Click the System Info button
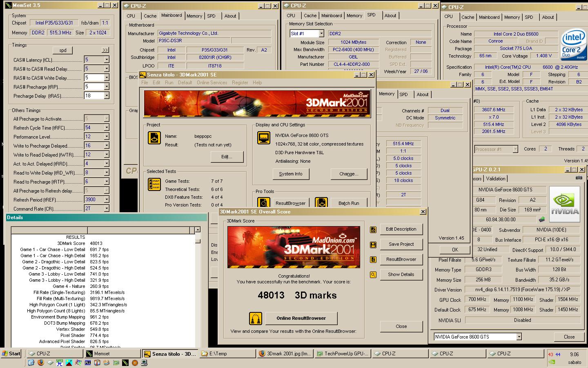 point(291,174)
